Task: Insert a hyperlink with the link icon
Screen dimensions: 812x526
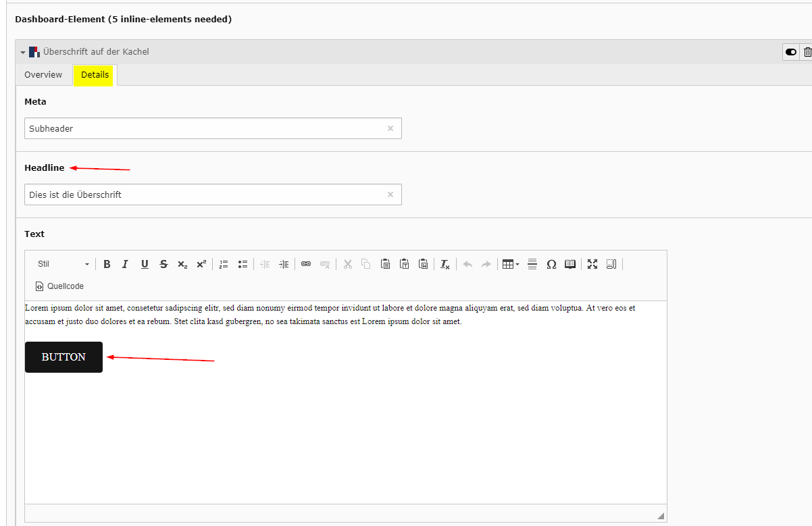Action: [306, 264]
